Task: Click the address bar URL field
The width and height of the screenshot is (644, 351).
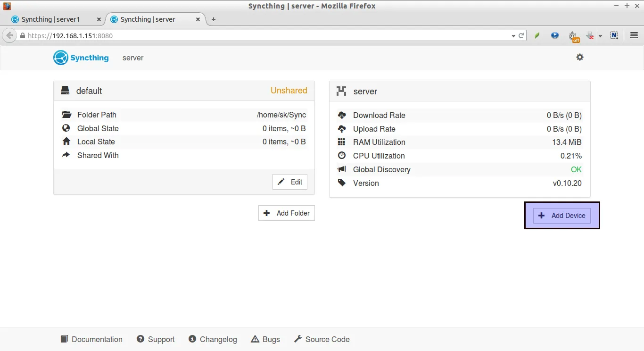Action: click(264, 36)
